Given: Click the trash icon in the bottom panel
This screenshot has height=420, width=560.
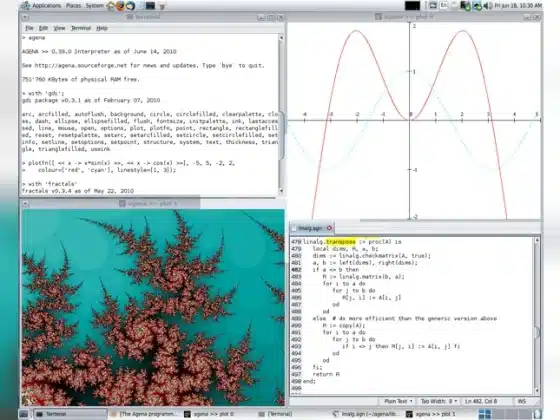Looking at the screenshot, I should click(x=538, y=414).
